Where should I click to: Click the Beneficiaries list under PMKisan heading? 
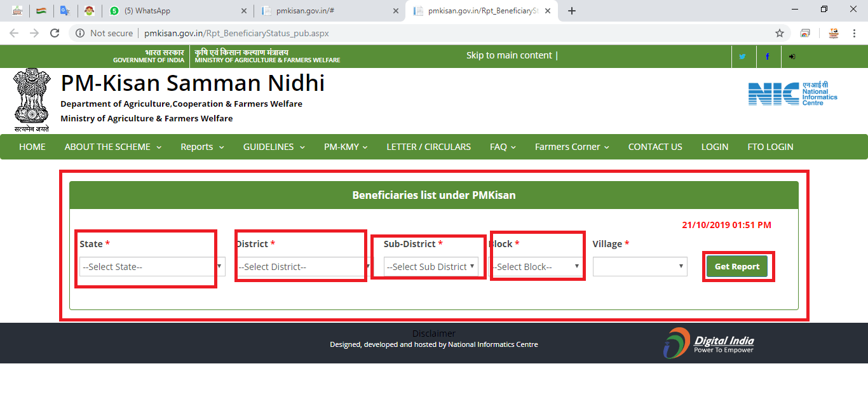point(434,195)
